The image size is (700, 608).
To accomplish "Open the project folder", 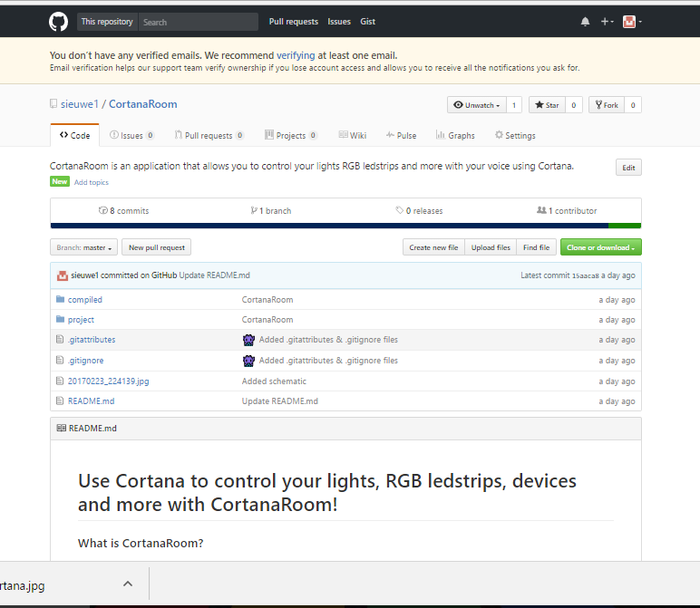I will pyautogui.click(x=81, y=320).
